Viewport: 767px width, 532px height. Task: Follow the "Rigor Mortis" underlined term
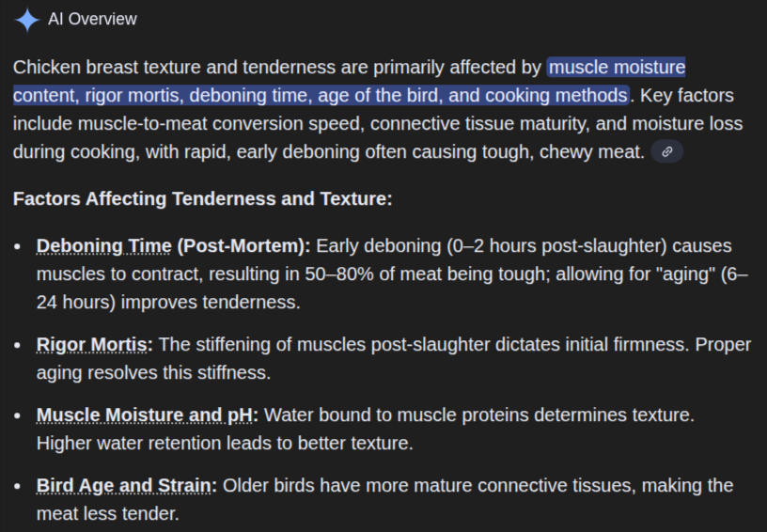[x=94, y=344]
